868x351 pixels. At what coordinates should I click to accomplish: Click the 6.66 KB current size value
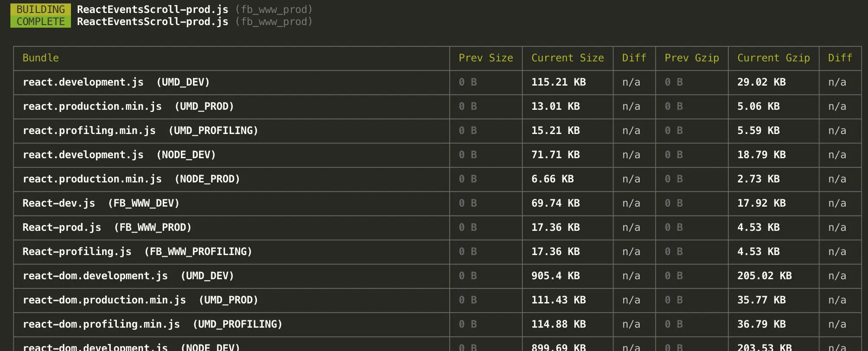tap(553, 179)
